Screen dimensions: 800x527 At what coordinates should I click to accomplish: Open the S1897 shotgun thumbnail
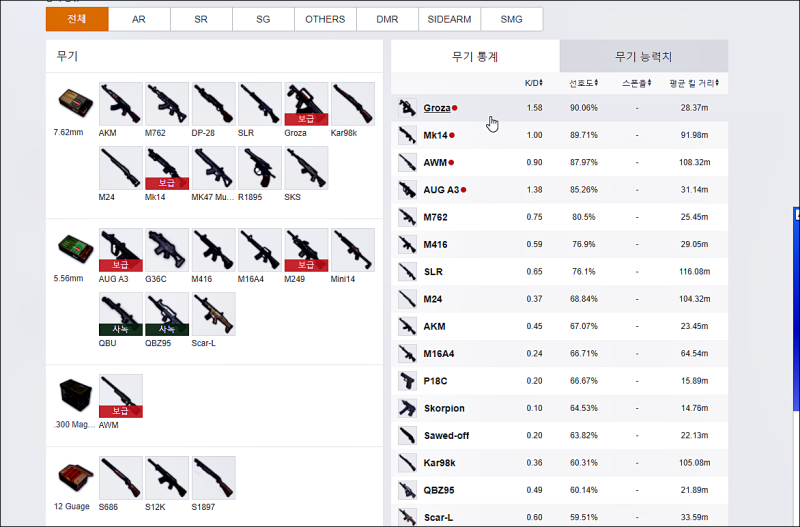214,478
